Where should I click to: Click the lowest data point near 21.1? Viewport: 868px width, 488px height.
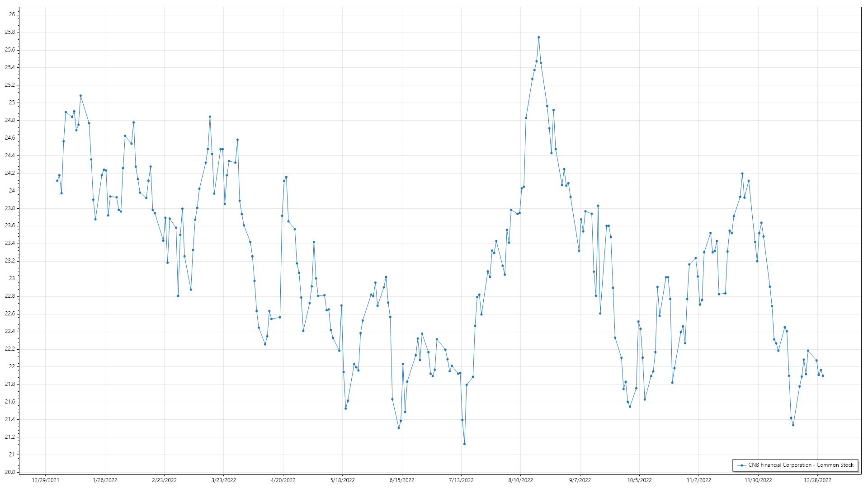[x=464, y=444]
